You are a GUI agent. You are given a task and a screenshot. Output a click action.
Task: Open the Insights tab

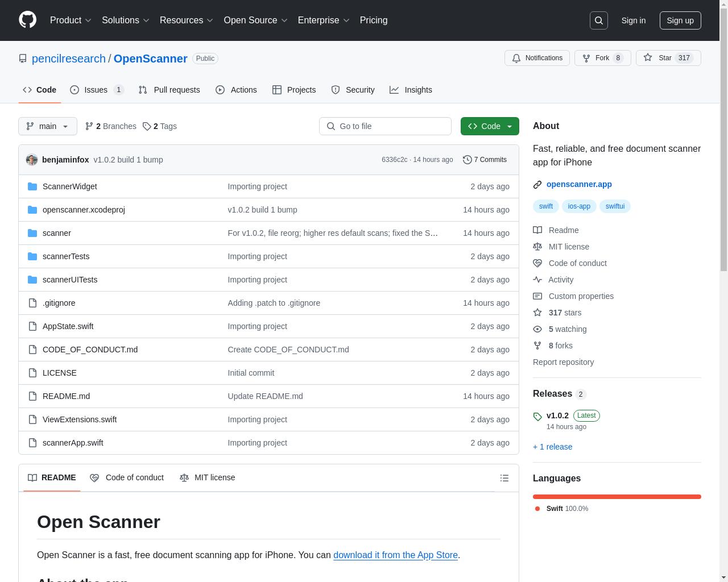click(411, 90)
